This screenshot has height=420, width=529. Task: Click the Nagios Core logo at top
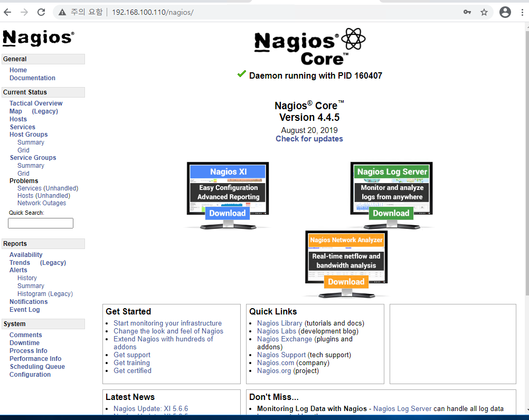tap(310, 47)
